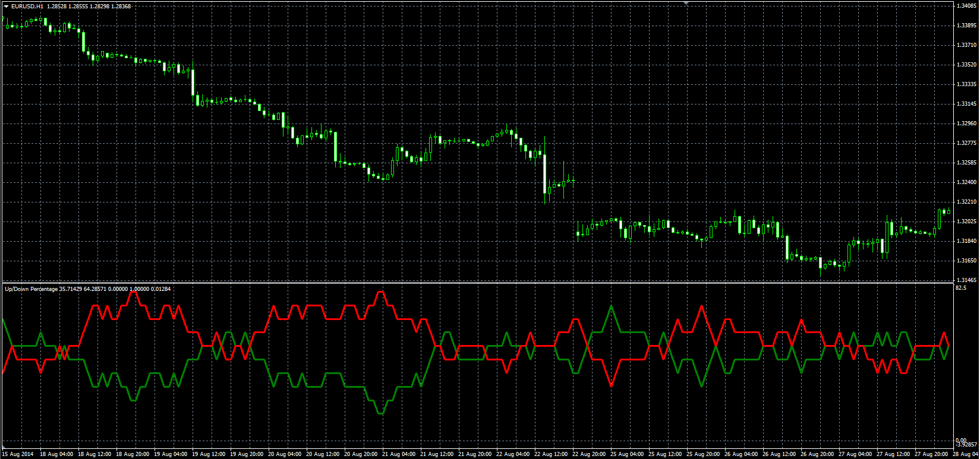Click the 21 Aug 12:00 time label
This screenshot has width=980, height=459.
437,454
